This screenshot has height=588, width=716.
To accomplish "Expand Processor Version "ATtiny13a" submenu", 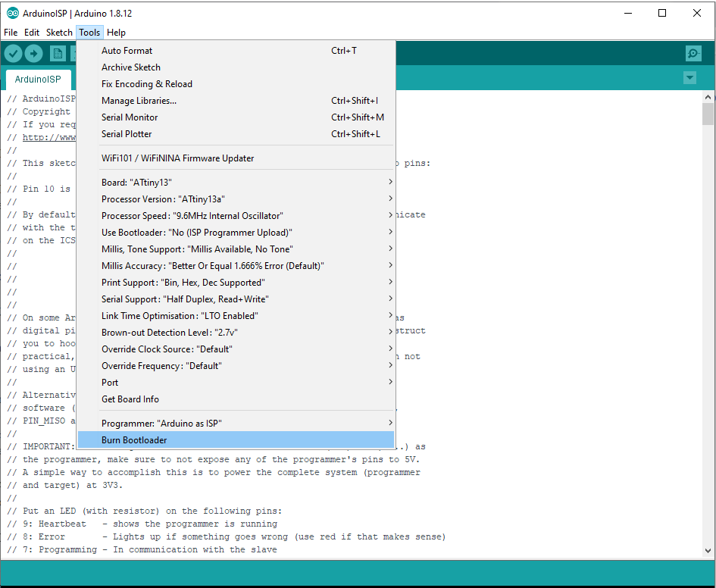I will 236,199.
